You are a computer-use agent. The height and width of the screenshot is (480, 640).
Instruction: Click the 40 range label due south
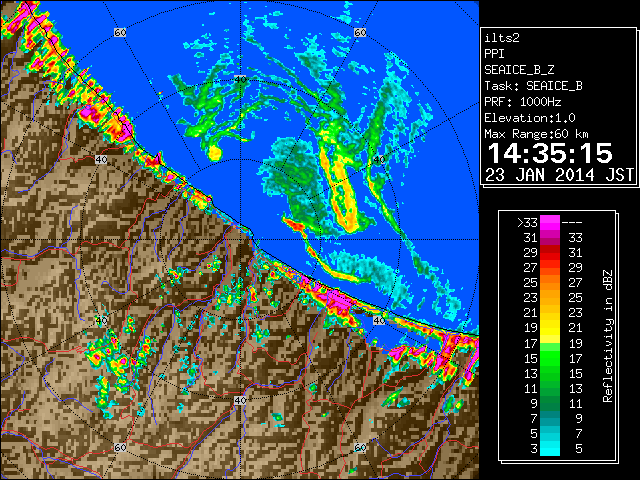click(x=240, y=400)
